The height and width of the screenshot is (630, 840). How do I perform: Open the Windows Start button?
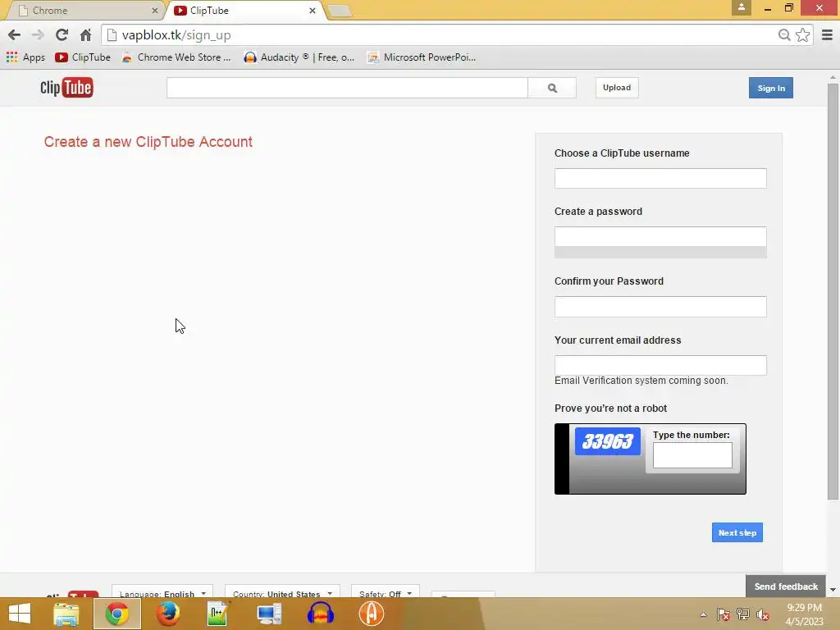click(20, 614)
